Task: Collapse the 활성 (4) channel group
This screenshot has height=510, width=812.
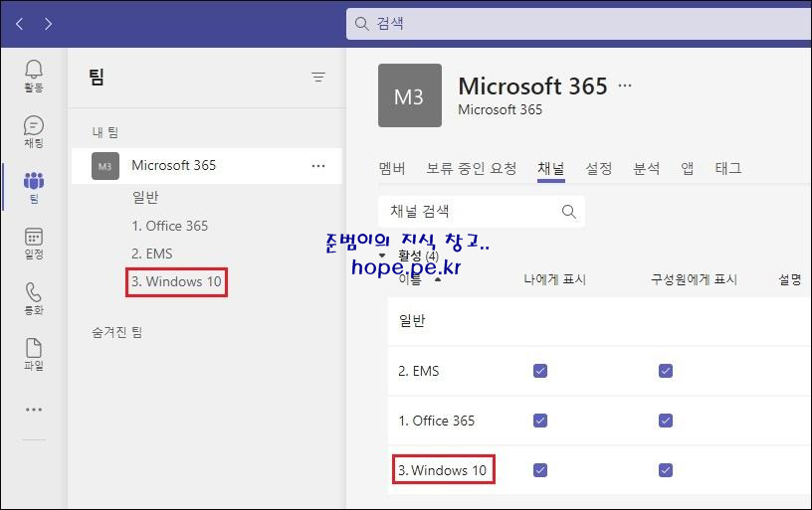Action: 382,255
